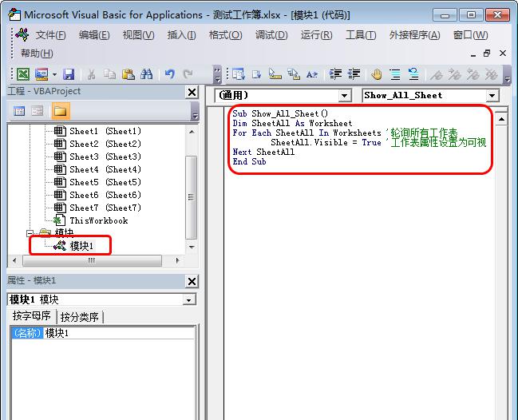Screen dimensions: 518x420
Task: Save the workbook with floppy icon
Action: click(x=69, y=74)
